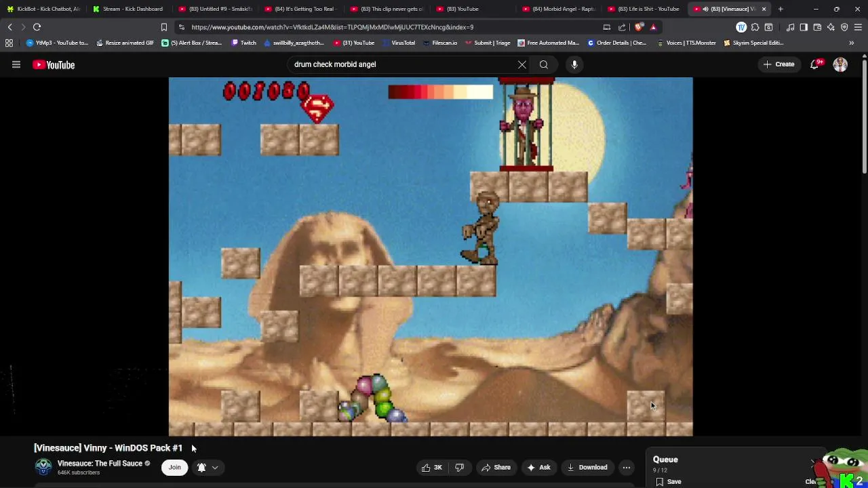The width and height of the screenshot is (868, 488).
Task: Switch to Stream - Kick Dashboard tab
Action: (128, 9)
